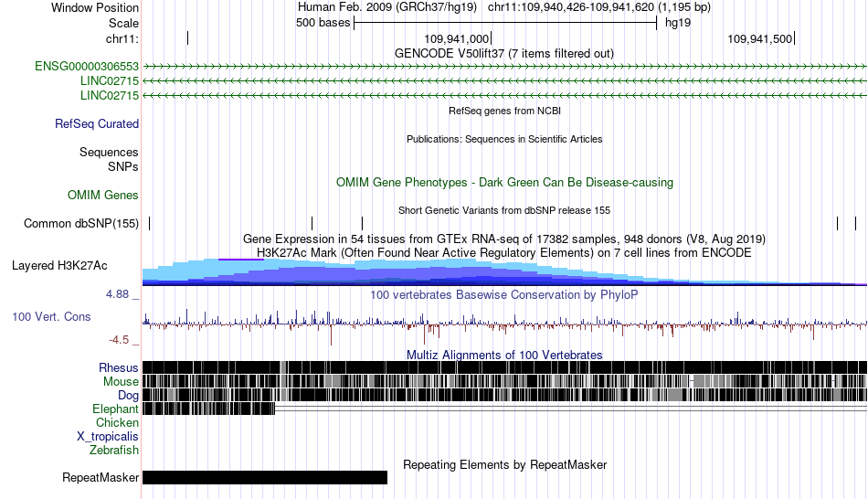Click the Mouse species label

click(121, 382)
